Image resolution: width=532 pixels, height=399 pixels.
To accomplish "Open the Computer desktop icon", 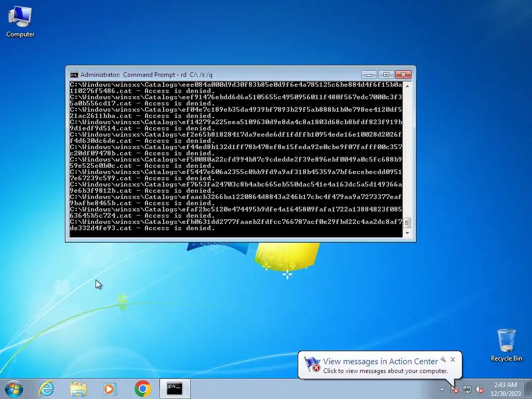I will coord(20,22).
